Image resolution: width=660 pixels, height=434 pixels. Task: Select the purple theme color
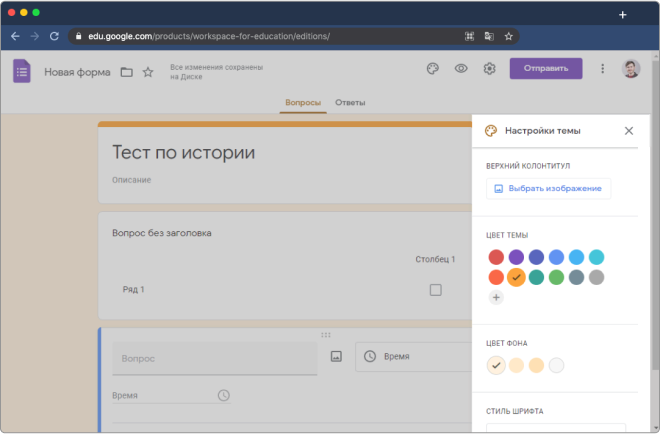click(516, 257)
